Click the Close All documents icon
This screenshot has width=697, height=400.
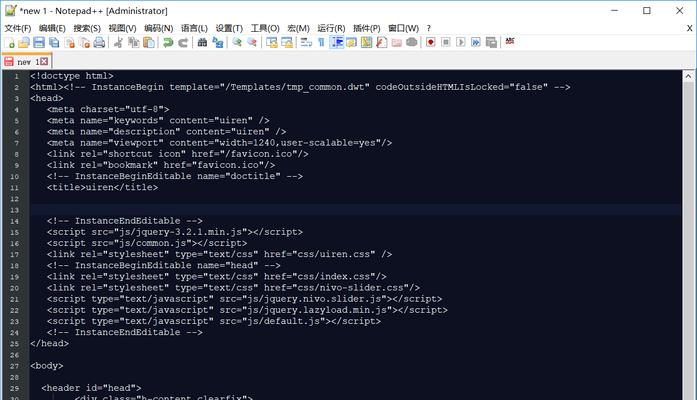84,43
